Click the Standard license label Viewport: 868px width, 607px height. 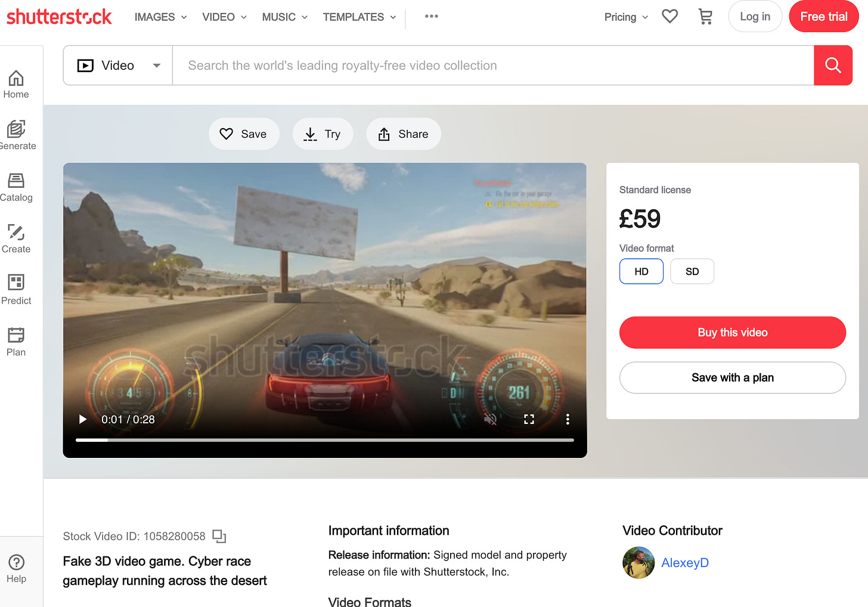click(655, 190)
